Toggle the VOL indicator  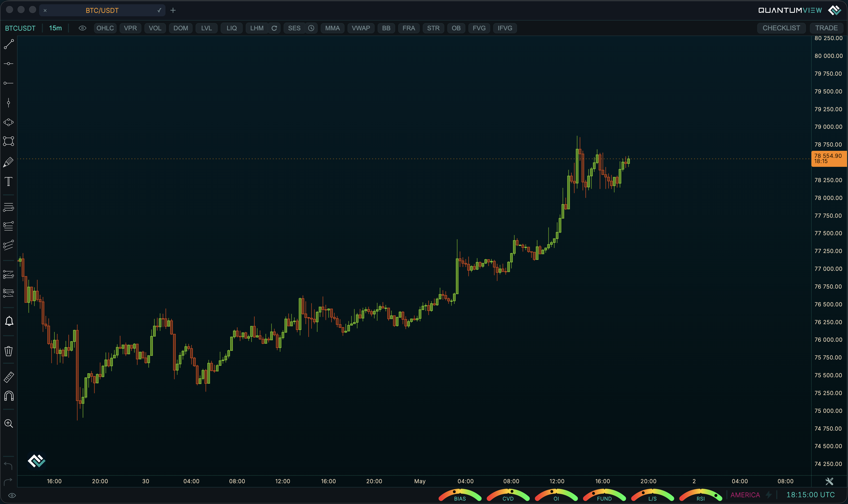click(x=155, y=28)
